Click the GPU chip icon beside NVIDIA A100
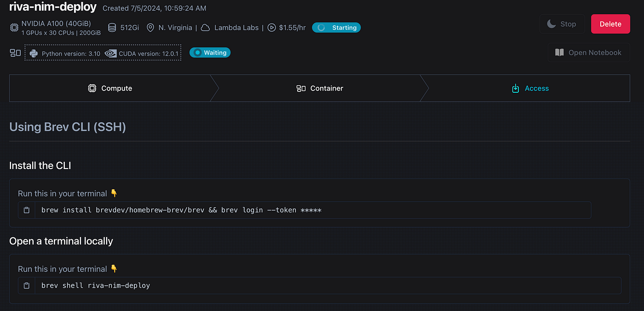Image resolution: width=644 pixels, height=311 pixels. point(14,28)
